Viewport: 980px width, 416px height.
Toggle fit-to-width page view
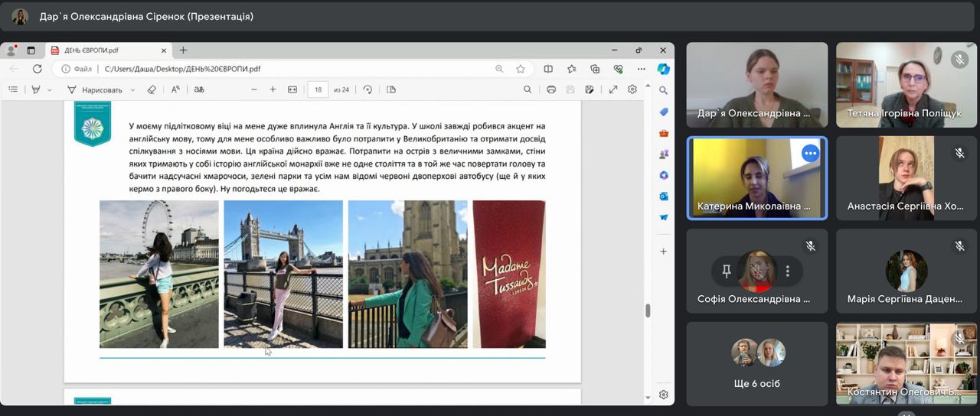tap(292, 89)
